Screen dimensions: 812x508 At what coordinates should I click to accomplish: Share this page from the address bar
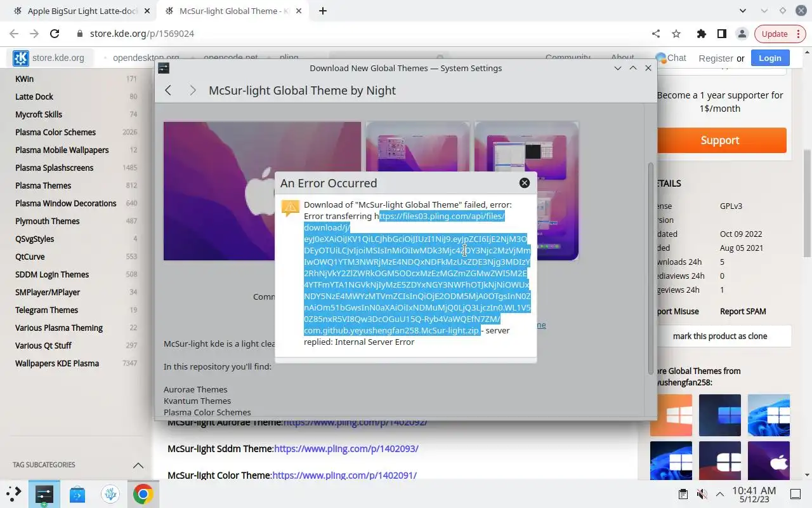coord(656,34)
